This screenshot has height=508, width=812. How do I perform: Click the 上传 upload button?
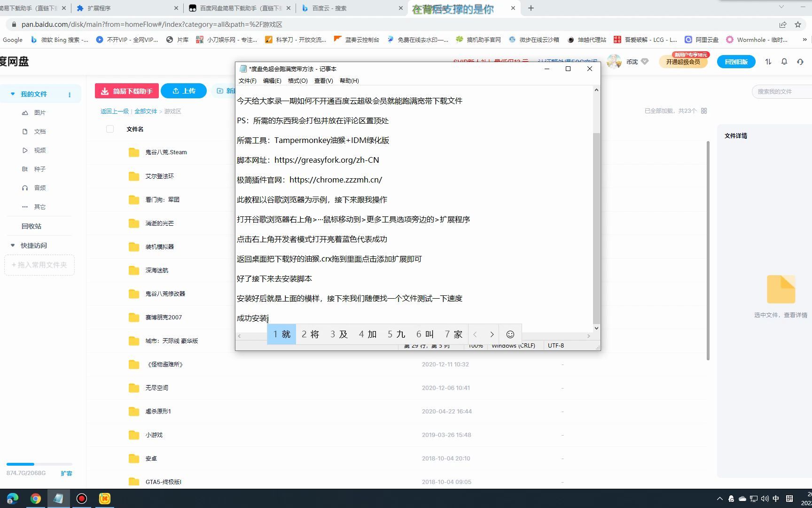[x=184, y=91]
